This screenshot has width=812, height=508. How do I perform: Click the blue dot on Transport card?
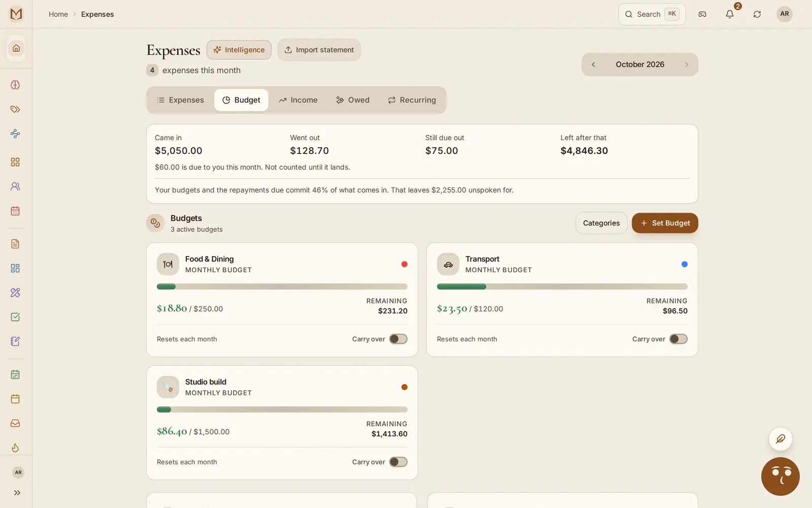(x=685, y=264)
